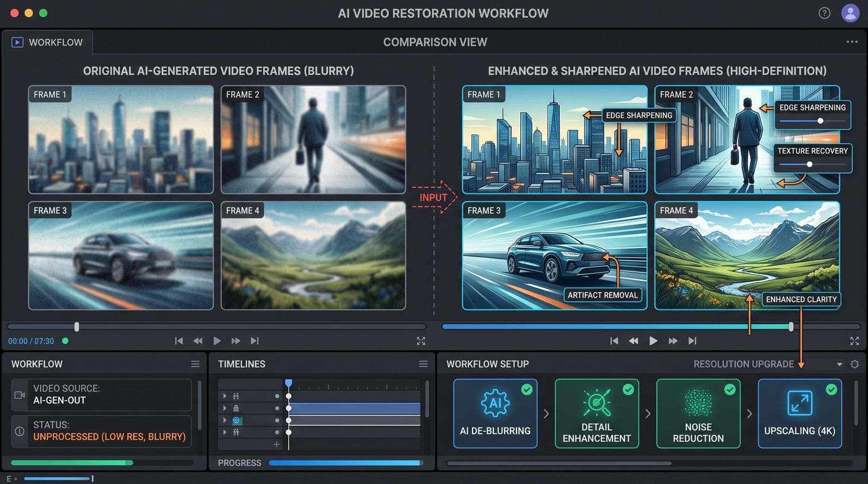Open the Workflow panel hamburger menu

coord(195,364)
